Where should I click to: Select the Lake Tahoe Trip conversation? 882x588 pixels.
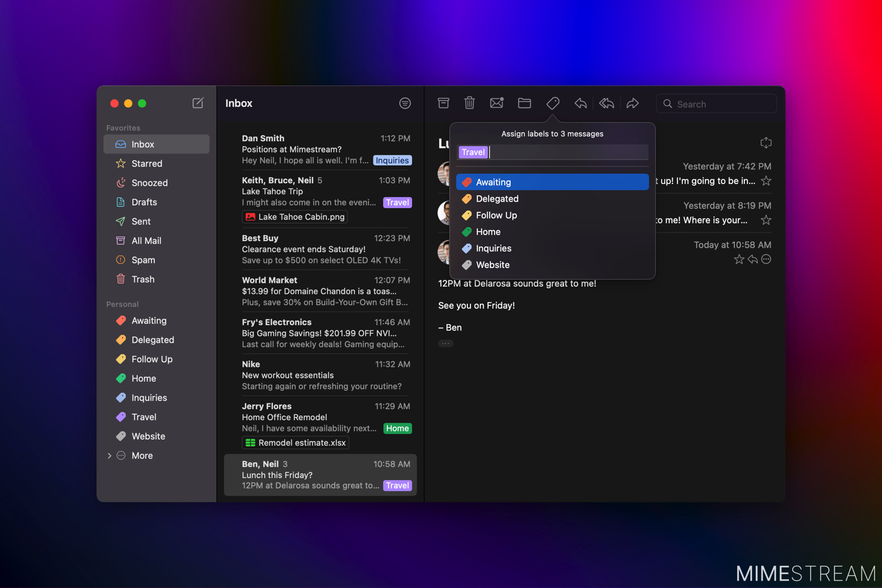320,199
